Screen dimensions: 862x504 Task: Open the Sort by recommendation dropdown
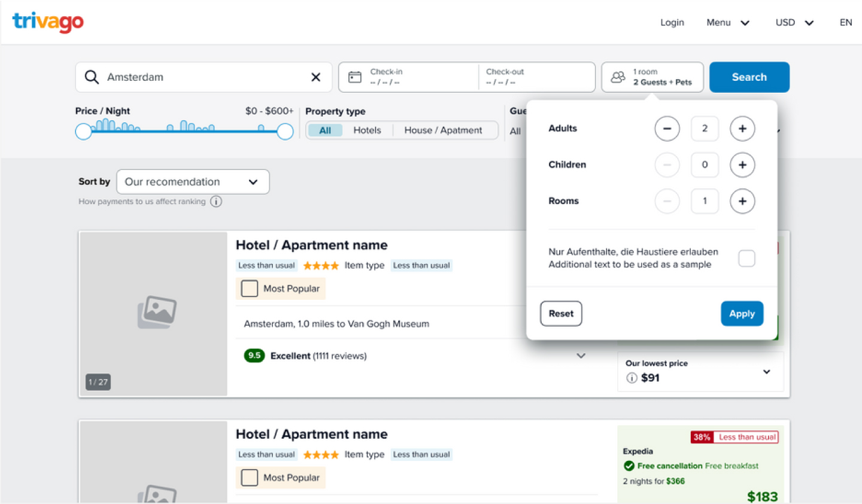193,182
